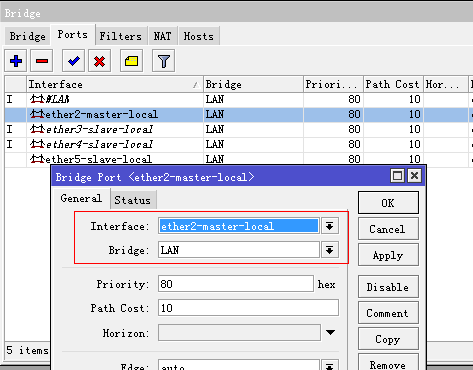
Task: Click the Apply button
Action: (x=388, y=255)
